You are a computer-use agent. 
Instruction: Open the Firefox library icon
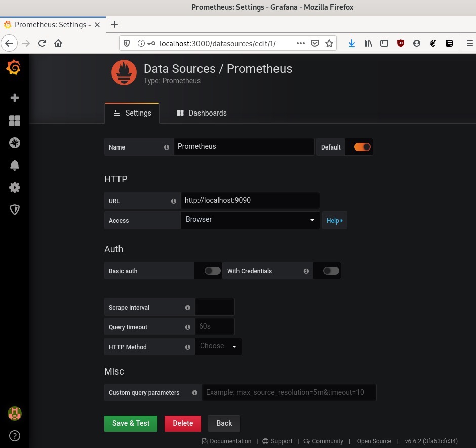click(x=368, y=43)
